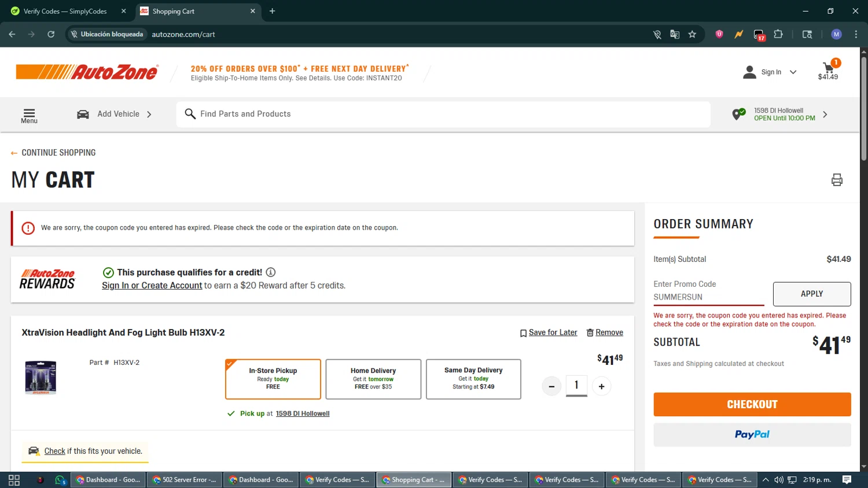Select the Same Day Delivery option

click(x=473, y=379)
